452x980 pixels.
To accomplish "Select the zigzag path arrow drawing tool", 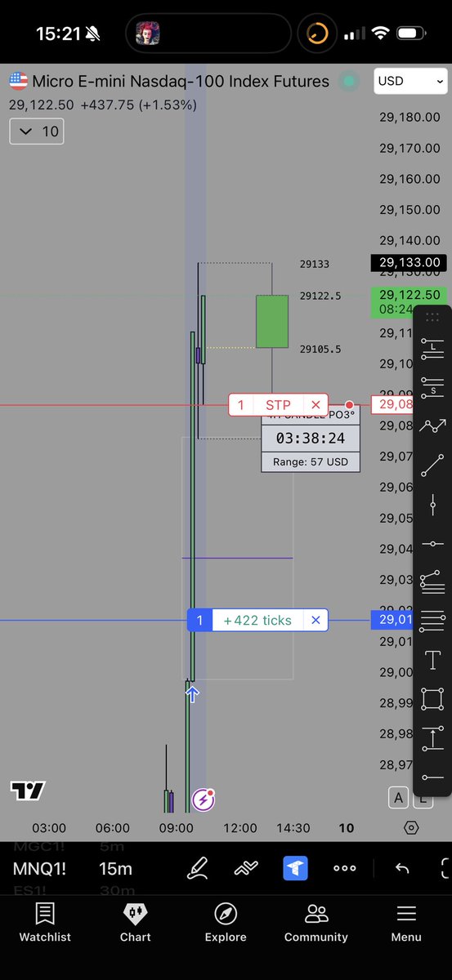I will (x=432, y=425).
